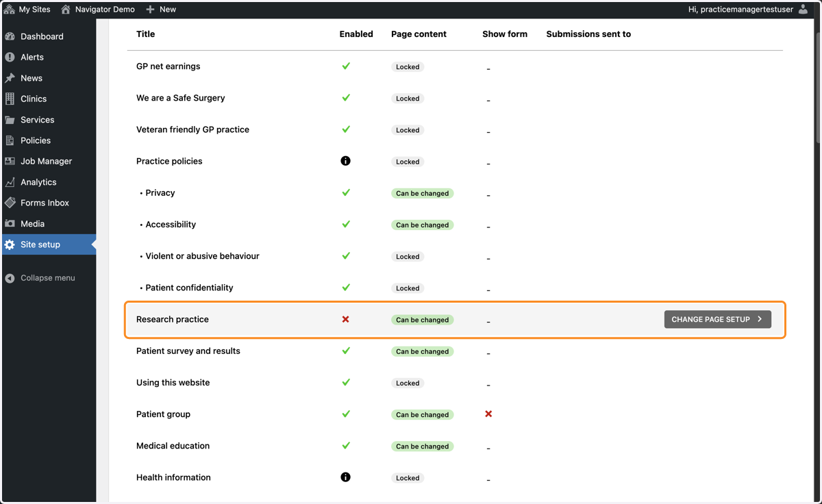Click the info icon on Practice policies row

point(345,161)
